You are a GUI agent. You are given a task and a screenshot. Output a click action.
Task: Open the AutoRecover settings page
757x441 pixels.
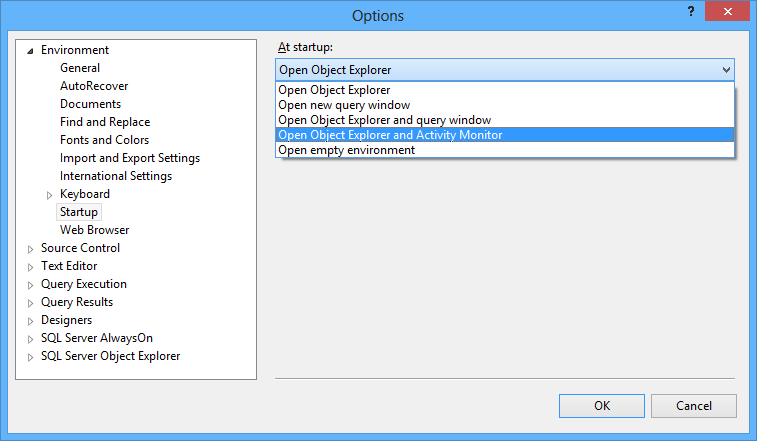coord(94,86)
